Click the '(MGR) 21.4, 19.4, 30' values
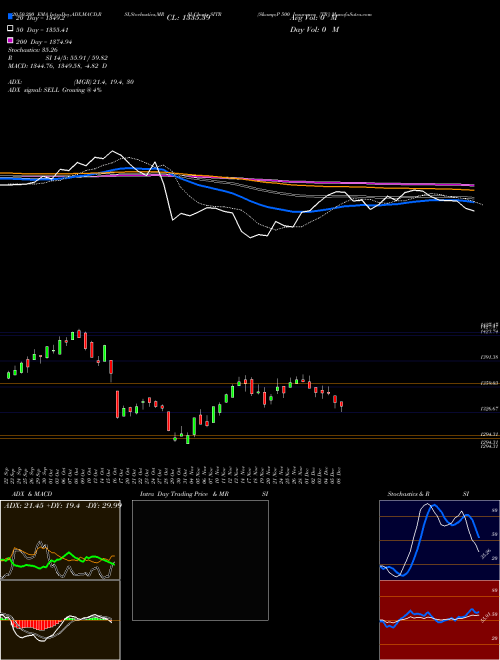Viewport: 500px width, 660px height. tap(104, 82)
